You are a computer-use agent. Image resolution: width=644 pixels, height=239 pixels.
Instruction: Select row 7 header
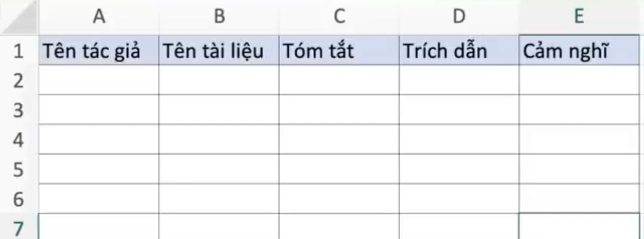pyautogui.click(x=19, y=227)
